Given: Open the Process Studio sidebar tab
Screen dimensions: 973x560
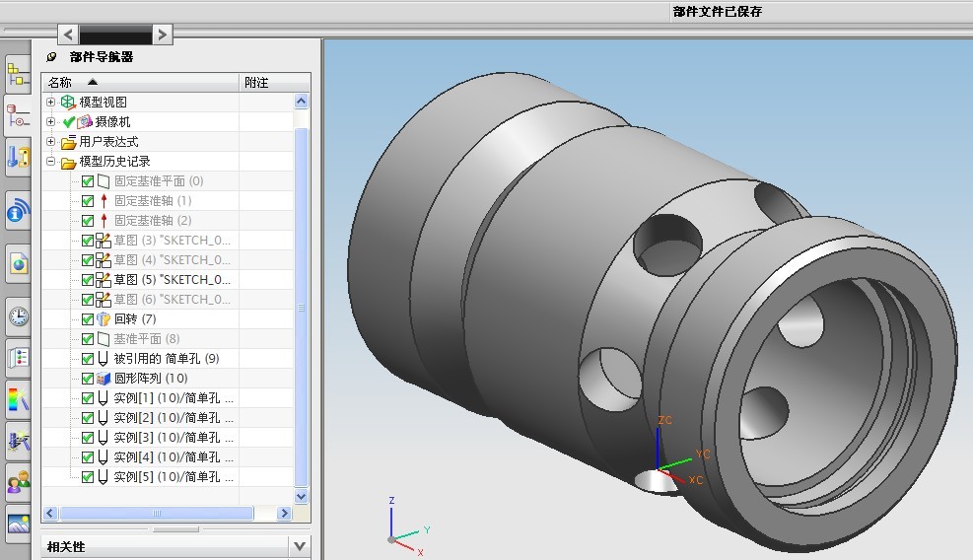Looking at the screenshot, I should (18, 358).
